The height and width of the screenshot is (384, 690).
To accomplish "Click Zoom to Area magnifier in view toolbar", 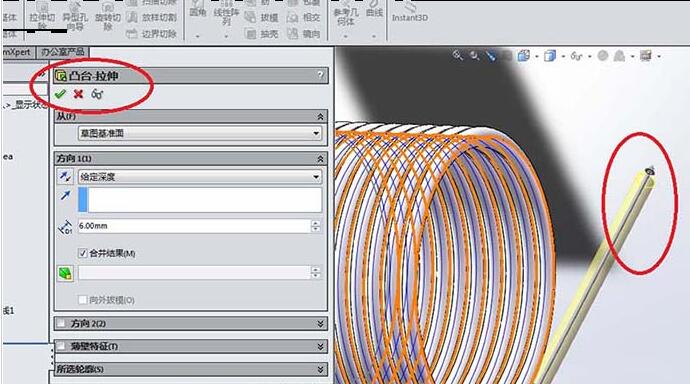I will point(474,56).
